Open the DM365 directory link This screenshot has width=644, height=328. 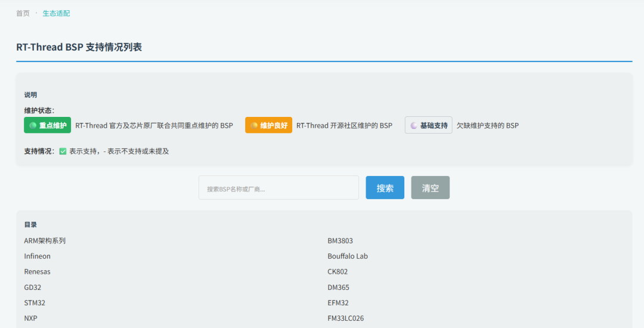coord(339,287)
